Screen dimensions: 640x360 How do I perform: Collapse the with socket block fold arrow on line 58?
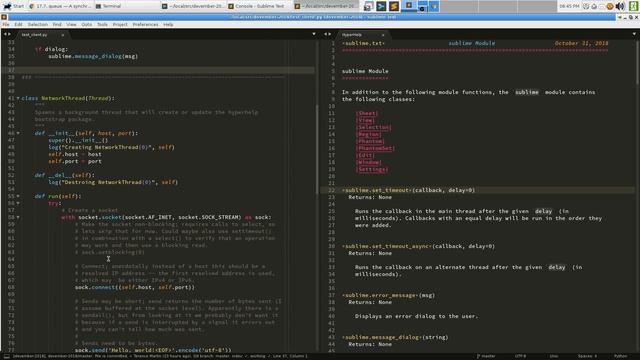tap(18, 218)
